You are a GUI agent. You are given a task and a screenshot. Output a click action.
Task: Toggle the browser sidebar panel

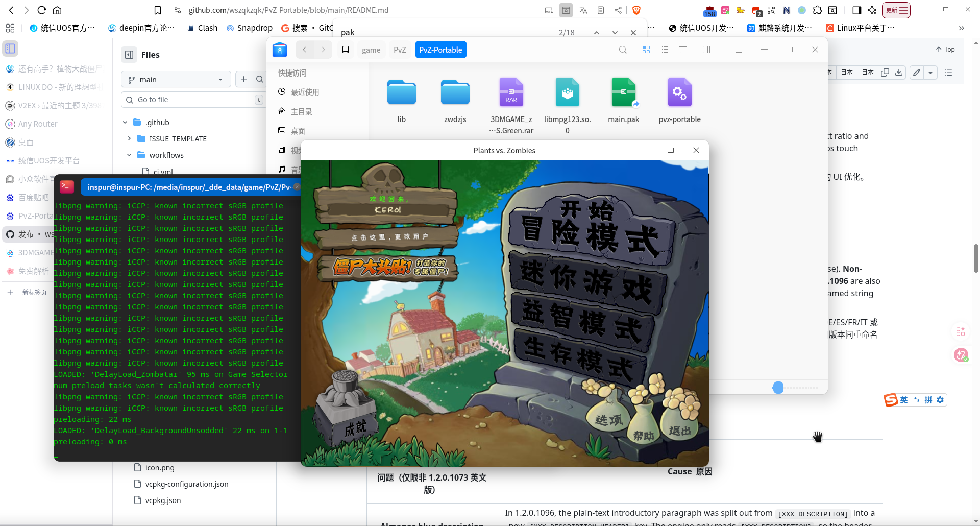[10, 49]
